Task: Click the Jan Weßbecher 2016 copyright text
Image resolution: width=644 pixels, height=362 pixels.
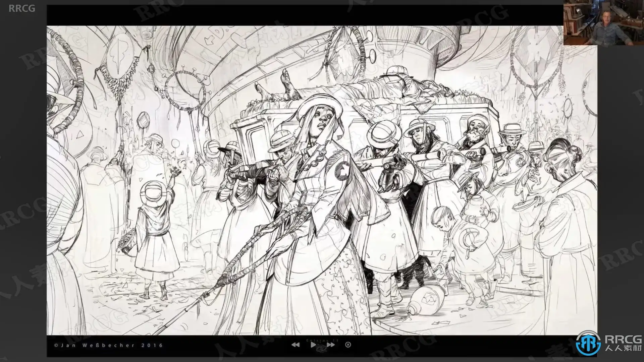Action: (109, 345)
